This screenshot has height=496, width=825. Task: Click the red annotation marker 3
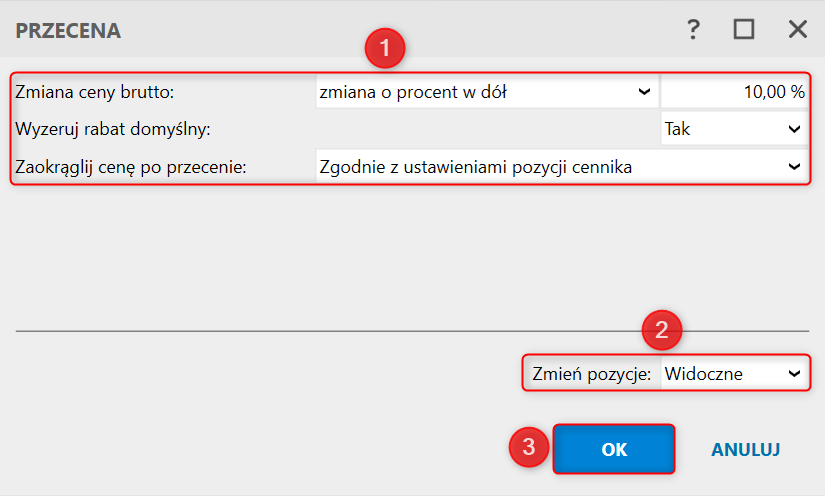click(x=529, y=447)
